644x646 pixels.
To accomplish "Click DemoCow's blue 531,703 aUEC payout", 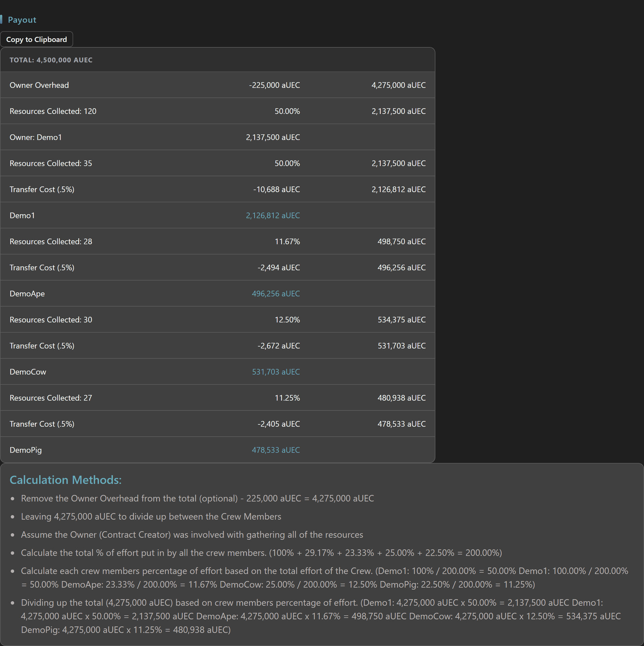I will [x=276, y=372].
